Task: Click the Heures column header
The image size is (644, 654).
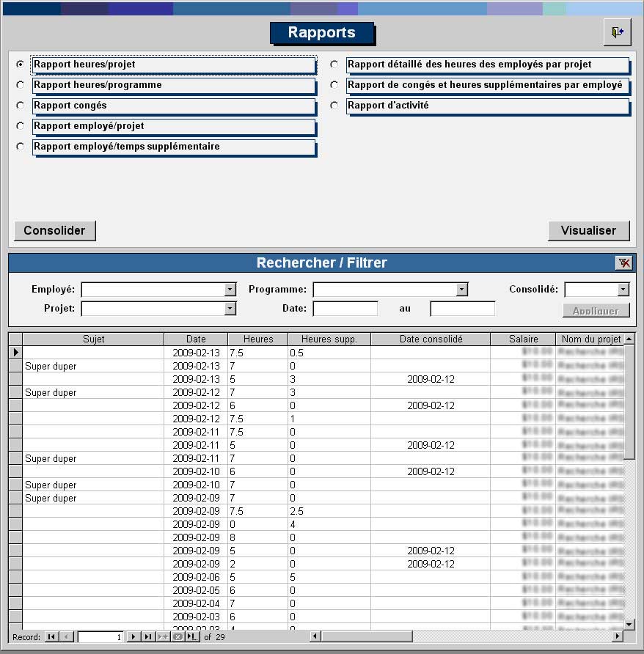Action: coord(258,339)
